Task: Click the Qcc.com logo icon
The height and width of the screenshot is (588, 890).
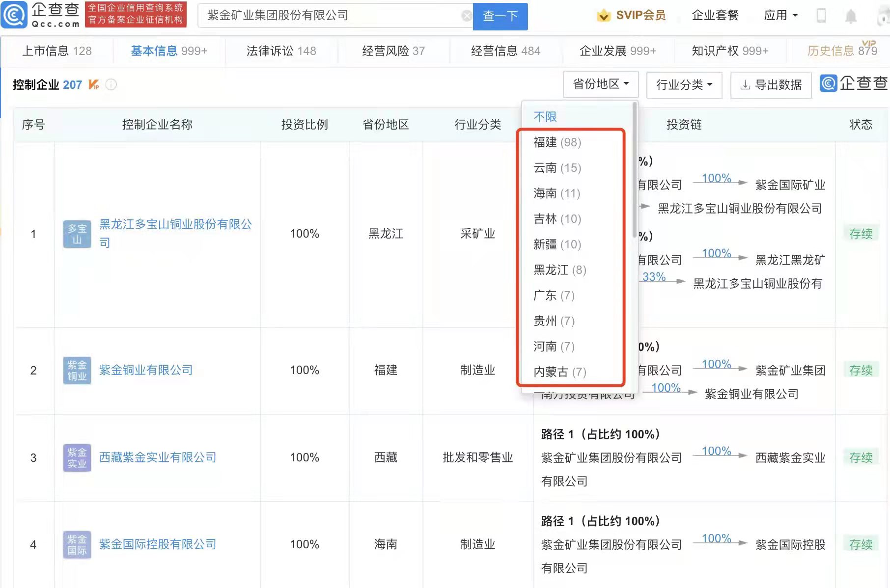Action: (x=14, y=15)
